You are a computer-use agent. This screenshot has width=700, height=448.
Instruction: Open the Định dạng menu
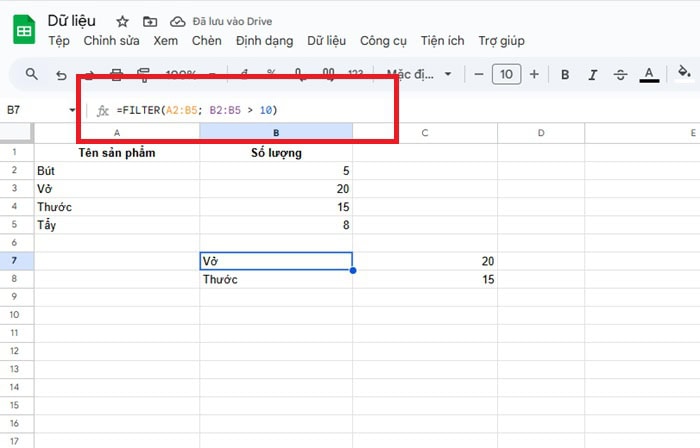(x=264, y=41)
